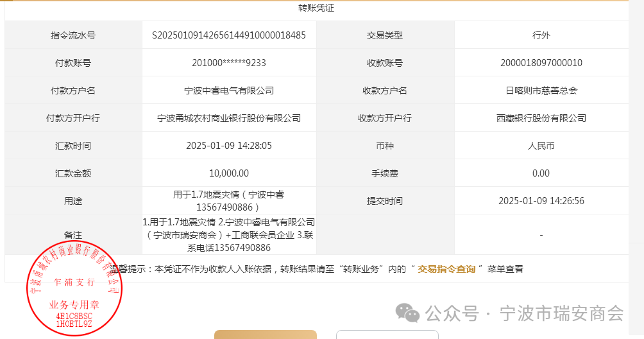Select the serial number S20250109142656144910000018485

(229, 35)
